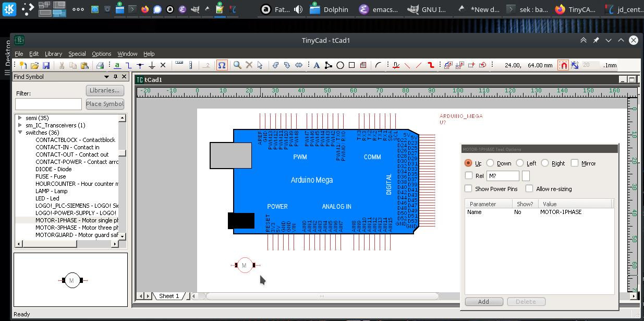Select the Omega symbol picker tool

[x=222, y=65]
